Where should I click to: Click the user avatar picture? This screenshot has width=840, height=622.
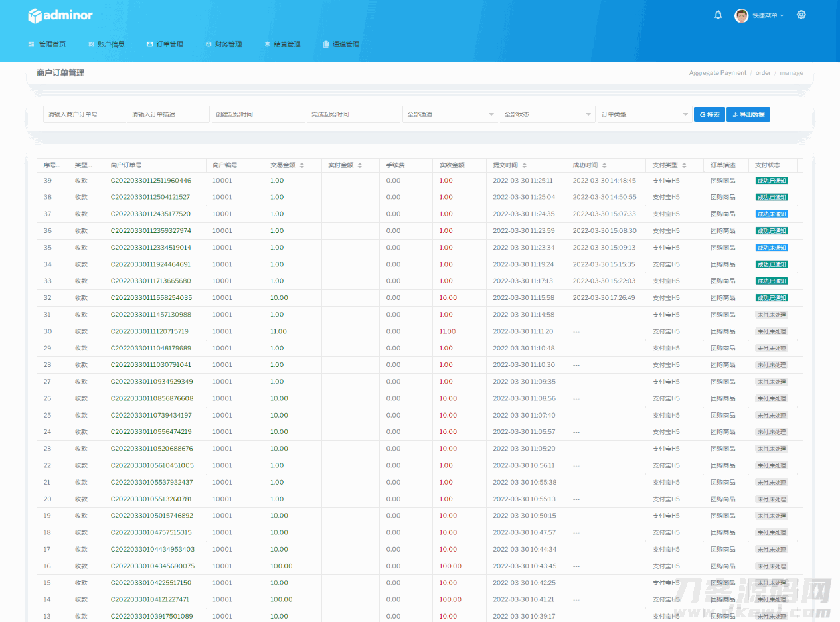click(x=742, y=15)
